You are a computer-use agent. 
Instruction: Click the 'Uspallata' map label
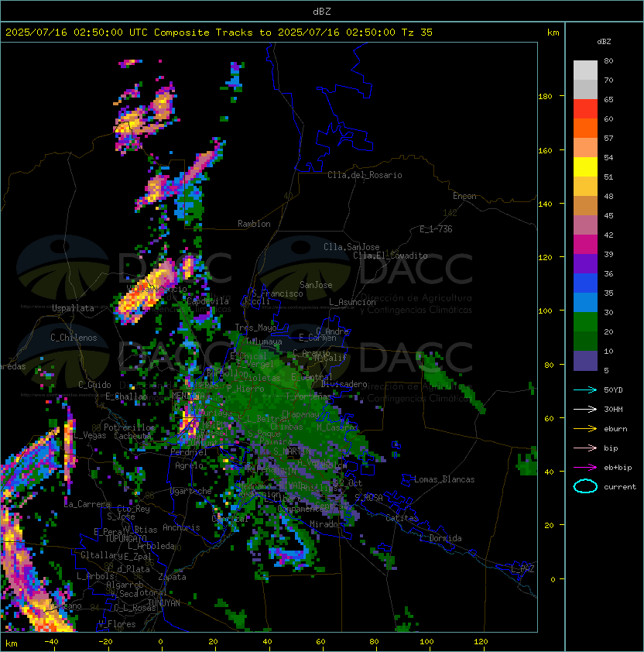73,308
